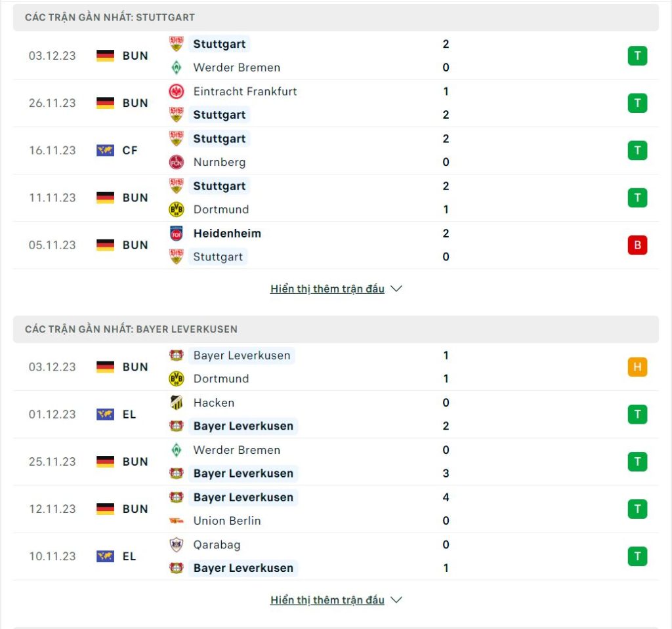Screen dimensions: 672x629
Task: Click the Qarabag club crest icon
Action: [176, 544]
